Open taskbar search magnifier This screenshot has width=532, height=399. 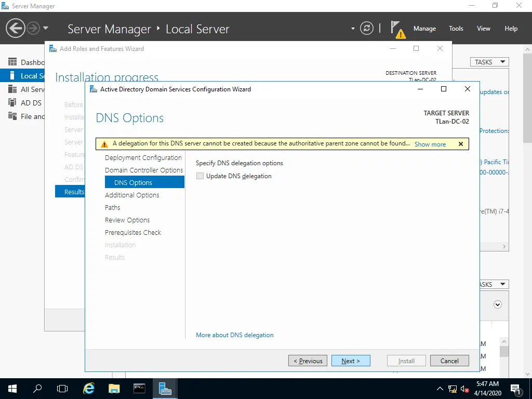click(37, 389)
